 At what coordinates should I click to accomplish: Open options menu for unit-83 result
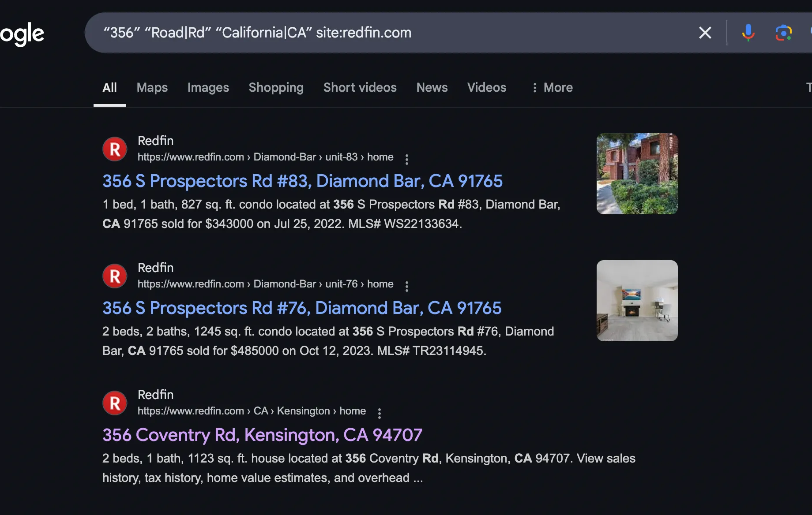tap(406, 159)
